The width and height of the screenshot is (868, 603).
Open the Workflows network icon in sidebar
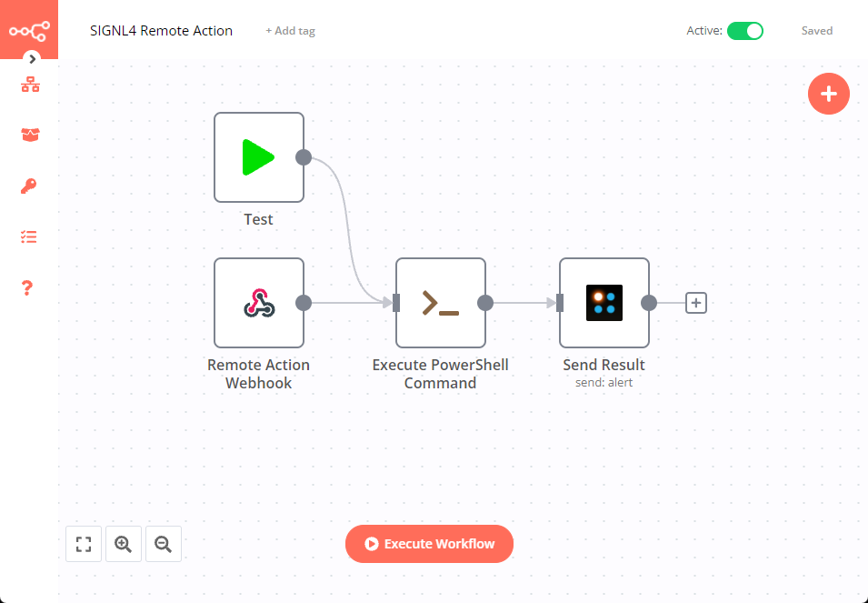30,85
